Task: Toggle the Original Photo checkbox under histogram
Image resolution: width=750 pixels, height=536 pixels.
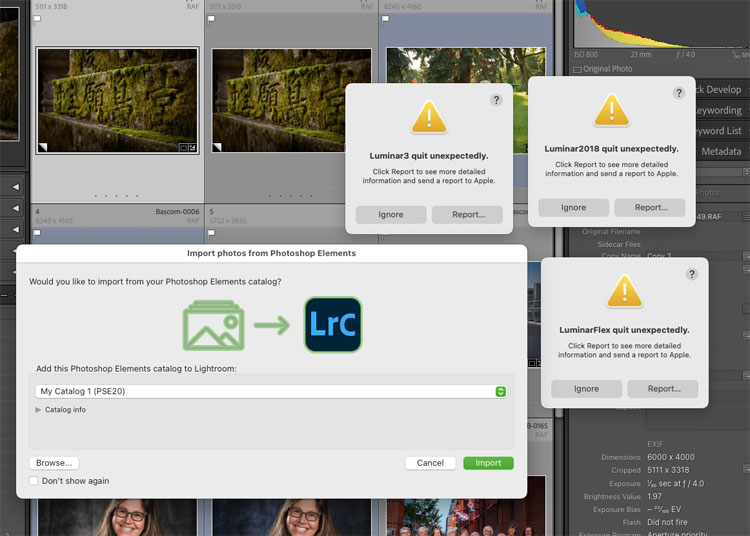Action: tap(577, 69)
